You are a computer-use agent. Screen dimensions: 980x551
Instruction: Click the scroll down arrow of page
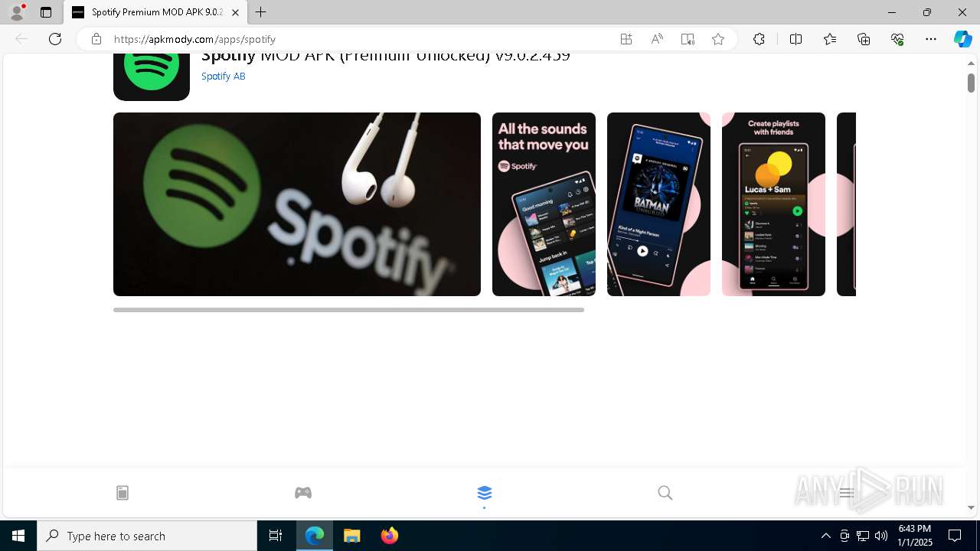(971, 507)
